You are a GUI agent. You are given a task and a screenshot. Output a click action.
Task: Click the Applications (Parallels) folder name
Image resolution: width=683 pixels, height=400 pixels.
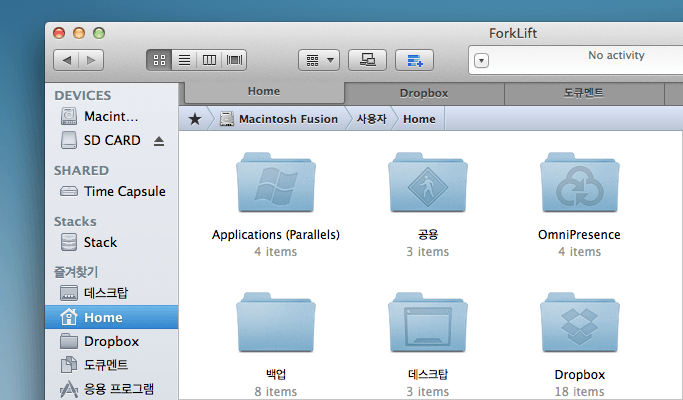click(x=276, y=234)
